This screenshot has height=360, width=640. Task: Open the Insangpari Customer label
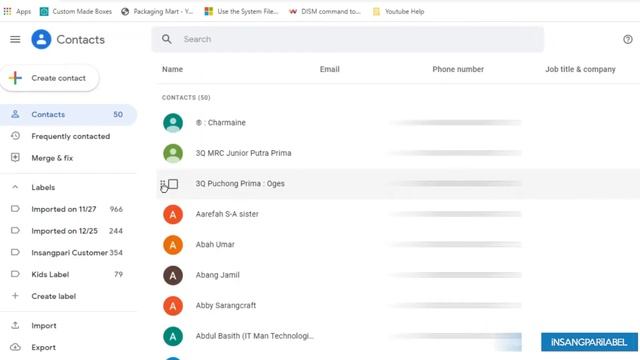(68, 253)
